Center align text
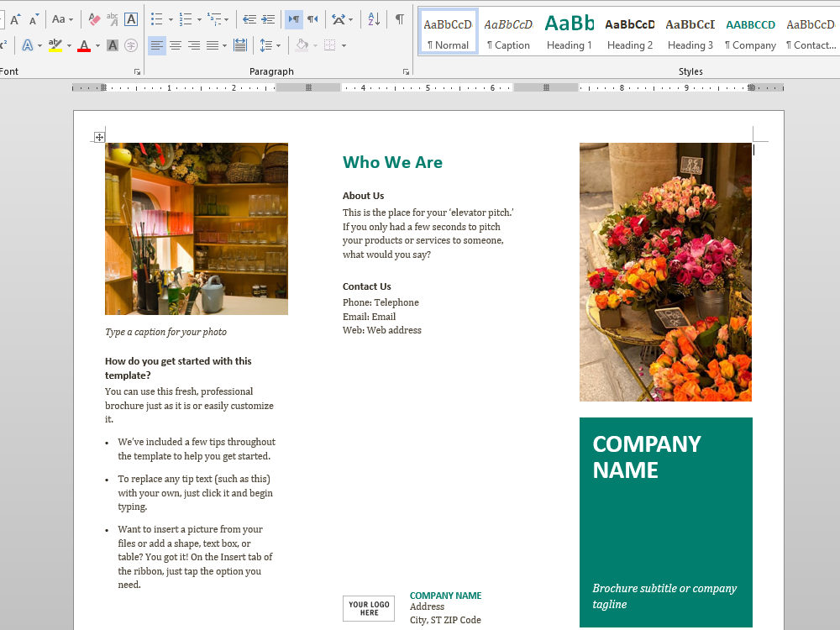This screenshot has height=630, width=840. (x=176, y=45)
